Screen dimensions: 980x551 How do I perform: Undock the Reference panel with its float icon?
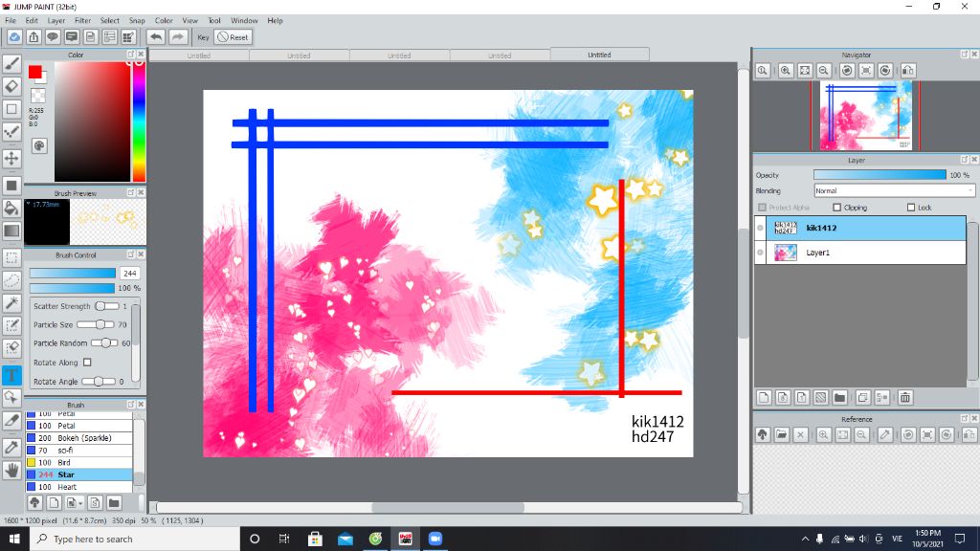pos(965,419)
